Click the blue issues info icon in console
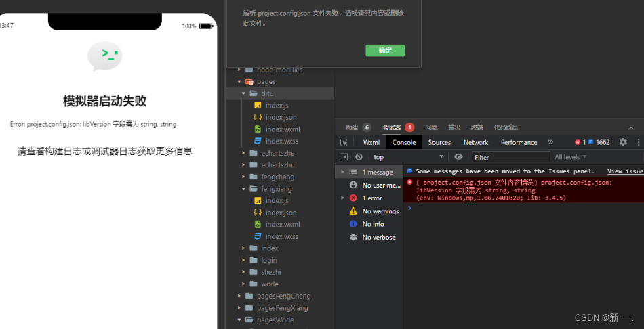This screenshot has width=644, height=329. click(x=409, y=171)
